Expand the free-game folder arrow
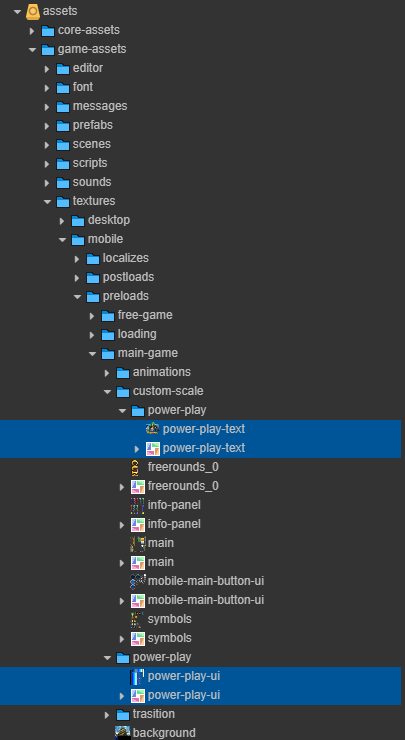 point(92,316)
